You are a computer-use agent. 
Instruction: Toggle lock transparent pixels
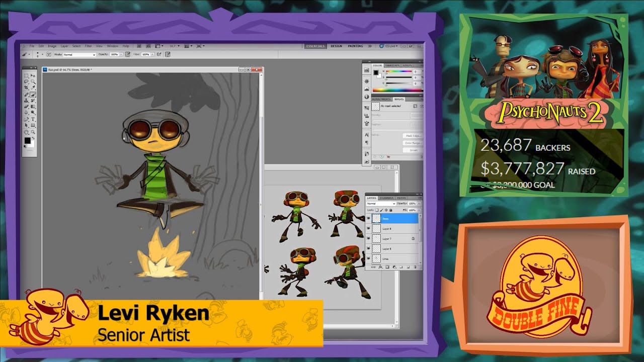(x=377, y=210)
